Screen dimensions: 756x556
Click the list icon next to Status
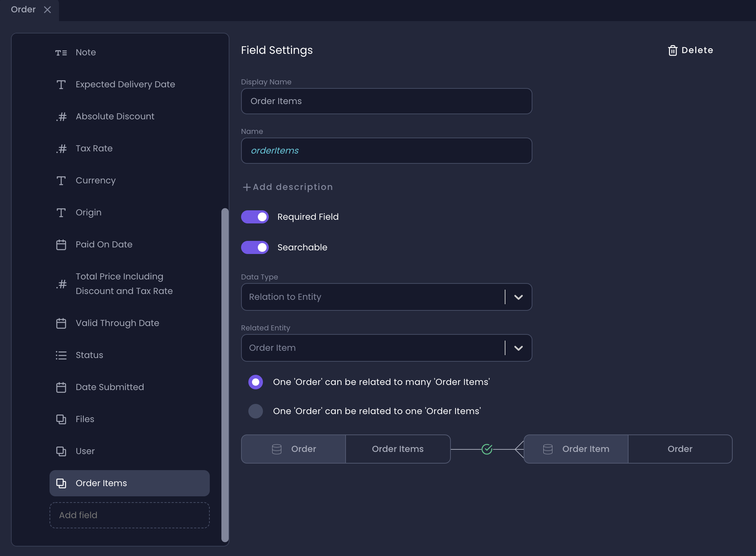point(61,355)
